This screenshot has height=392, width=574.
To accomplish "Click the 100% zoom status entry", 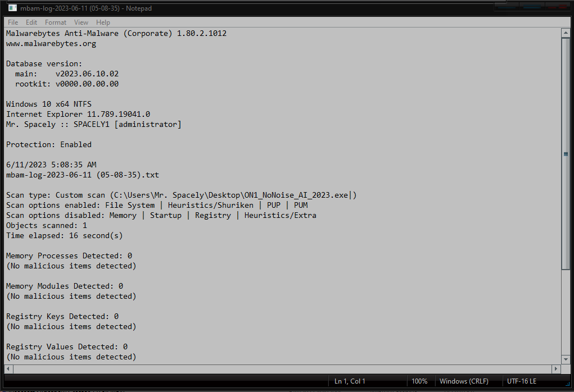I will (x=419, y=381).
